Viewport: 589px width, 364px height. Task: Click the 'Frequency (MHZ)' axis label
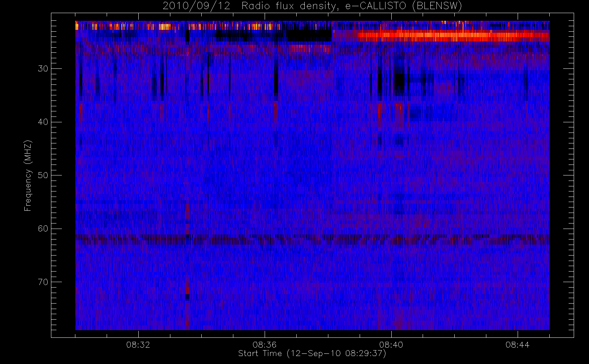[x=28, y=175]
